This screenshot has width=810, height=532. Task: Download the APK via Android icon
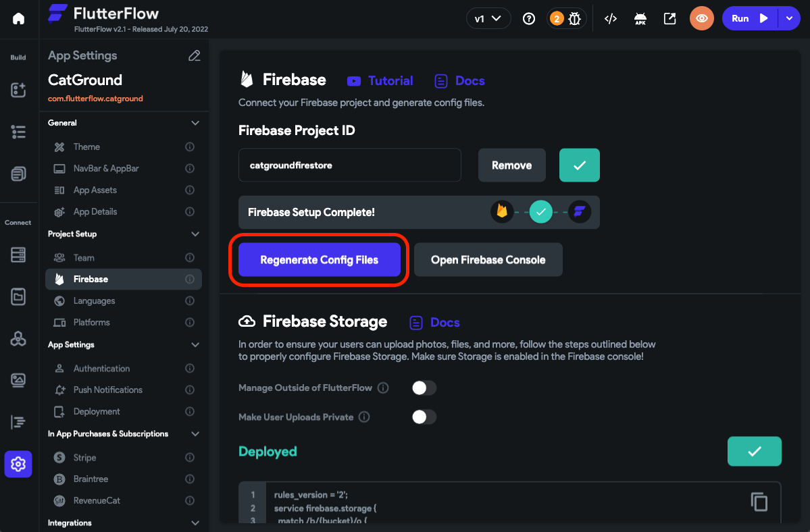point(640,19)
